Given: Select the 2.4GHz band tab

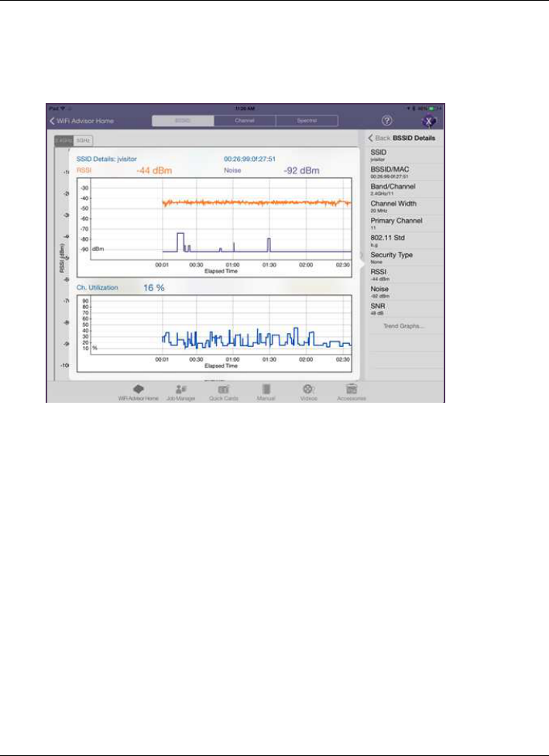Looking at the screenshot, I should pyautogui.click(x=64, y=140).
